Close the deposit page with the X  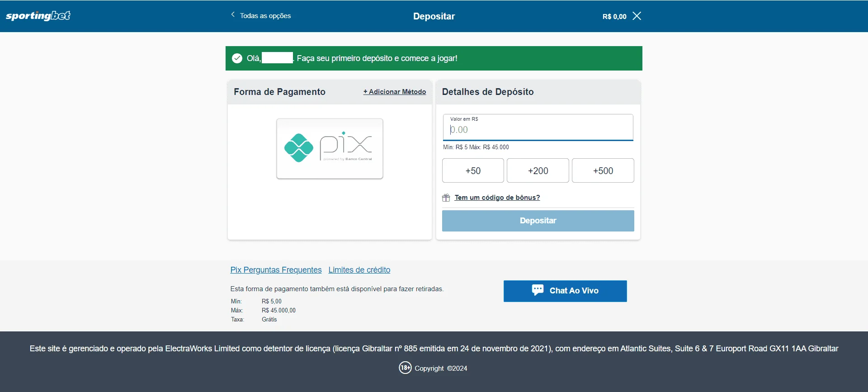(x=637, y=16)
